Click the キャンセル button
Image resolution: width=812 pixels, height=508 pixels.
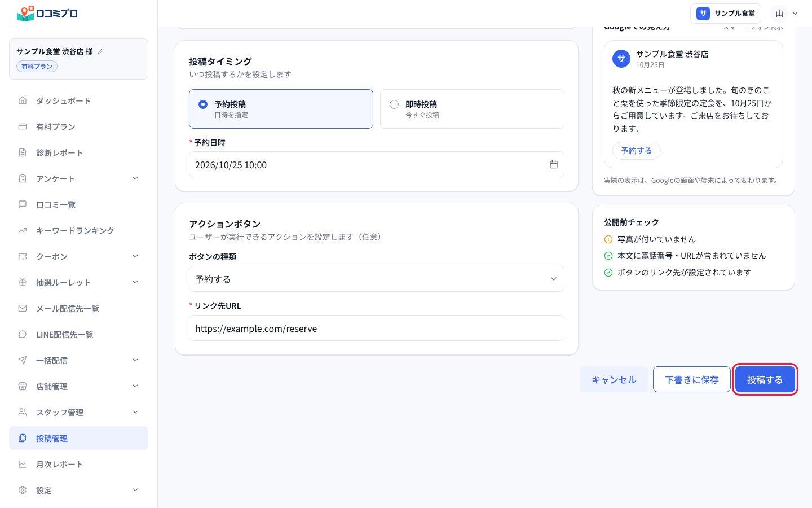[x=614, y=379]
